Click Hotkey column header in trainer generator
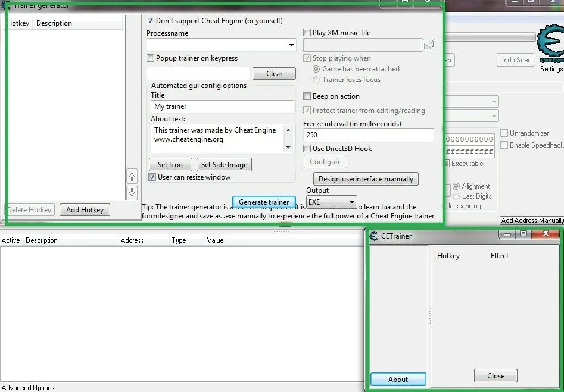The height and width of the screenshot is (392, 564). (18, 23)
